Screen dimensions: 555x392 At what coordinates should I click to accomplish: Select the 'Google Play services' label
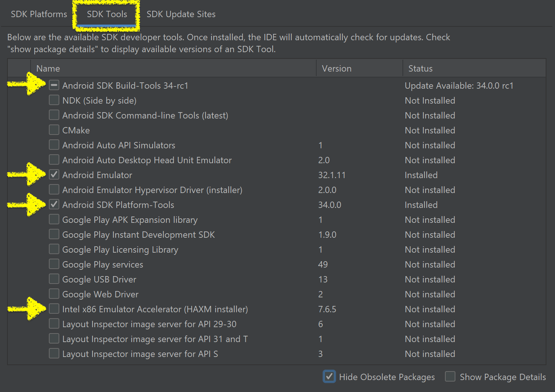click(x=103, y=265)
